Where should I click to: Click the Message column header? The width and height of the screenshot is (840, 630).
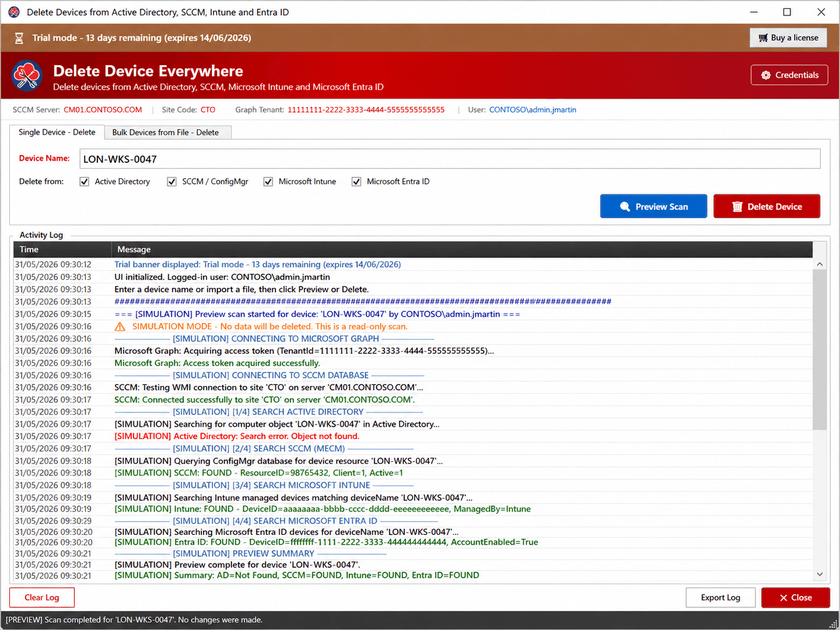click(462, 249)
